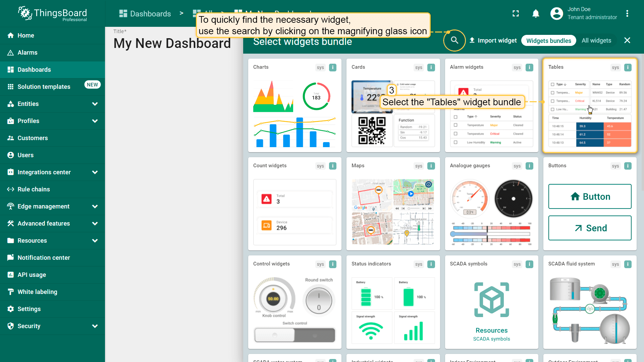Select the Analogue gauges bundle card
The width and height of the screenshot is (644, 362).
pos(491,204)
